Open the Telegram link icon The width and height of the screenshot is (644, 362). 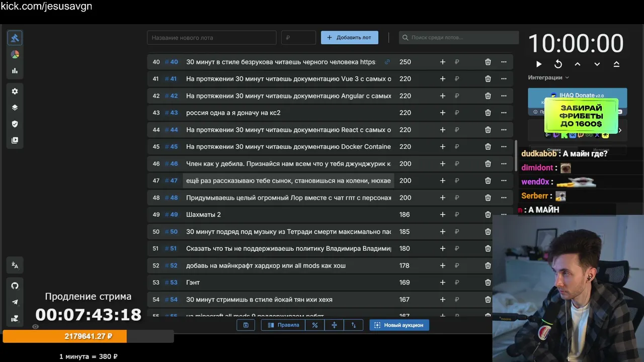pos(15,302)
